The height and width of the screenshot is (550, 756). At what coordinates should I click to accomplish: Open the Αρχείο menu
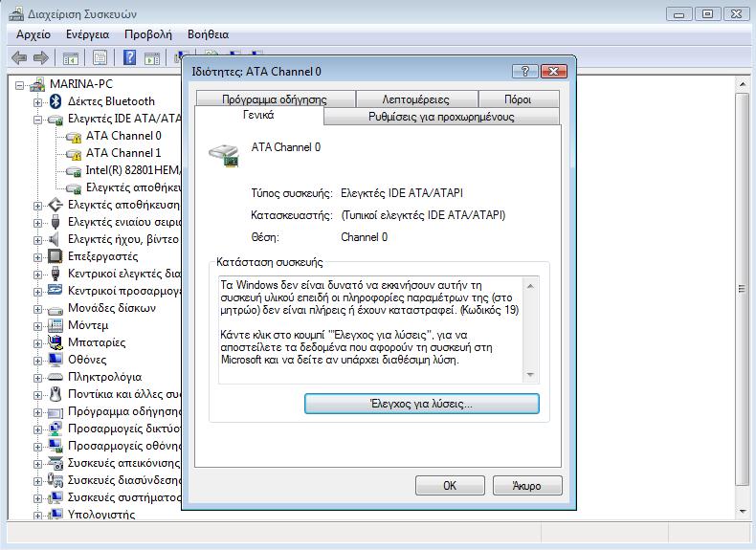click(33, 34)
